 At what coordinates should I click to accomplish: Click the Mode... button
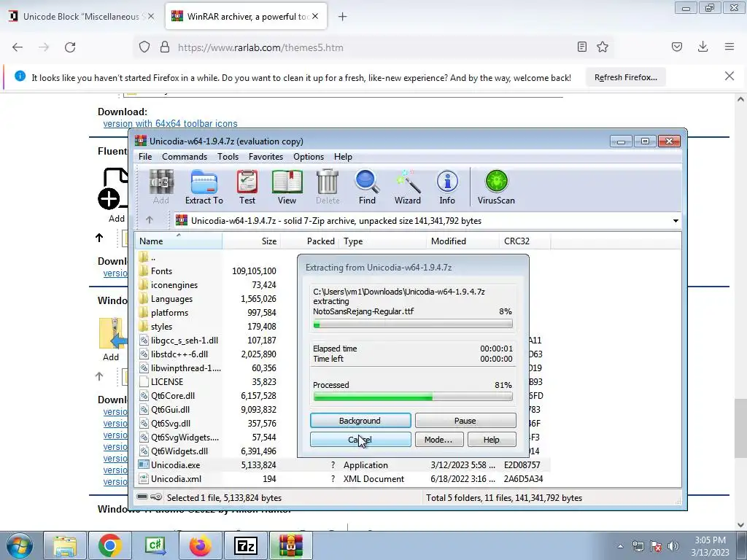[x=438, y=440]
